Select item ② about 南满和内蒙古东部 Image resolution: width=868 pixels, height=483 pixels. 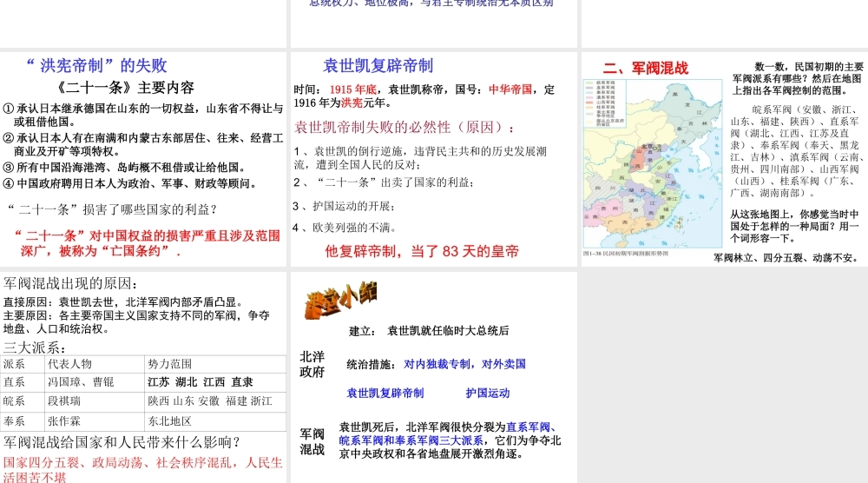pos(143,144)
